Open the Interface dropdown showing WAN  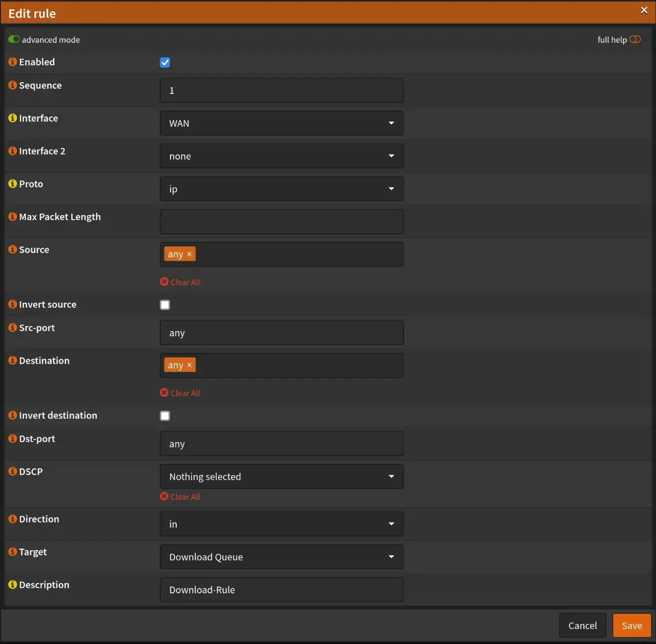pos(281,123)
